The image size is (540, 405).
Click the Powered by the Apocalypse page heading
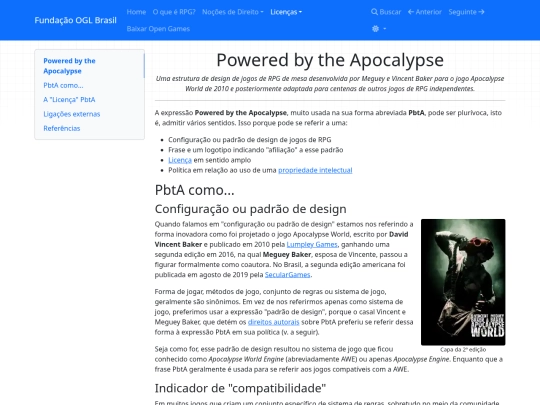coord(330,60)
